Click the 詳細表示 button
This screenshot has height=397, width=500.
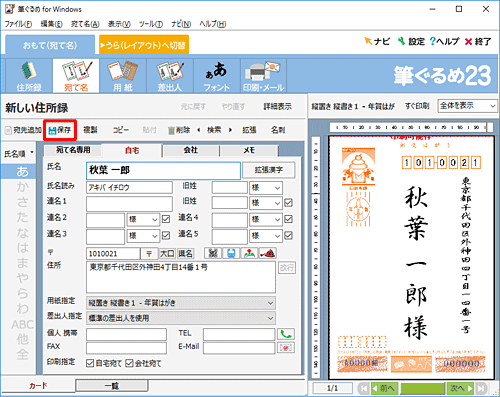click(277, 107)
